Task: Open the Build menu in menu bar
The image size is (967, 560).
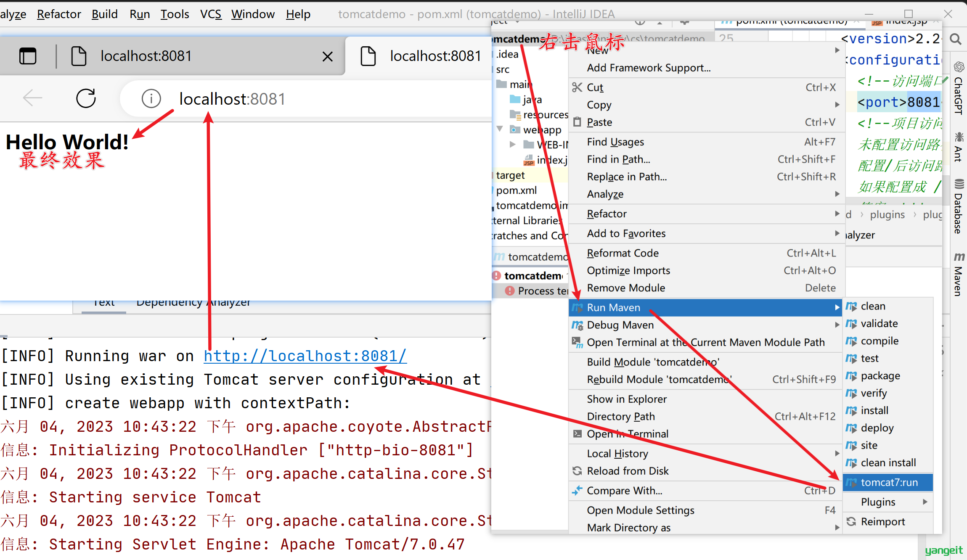Action: [104, 14]
